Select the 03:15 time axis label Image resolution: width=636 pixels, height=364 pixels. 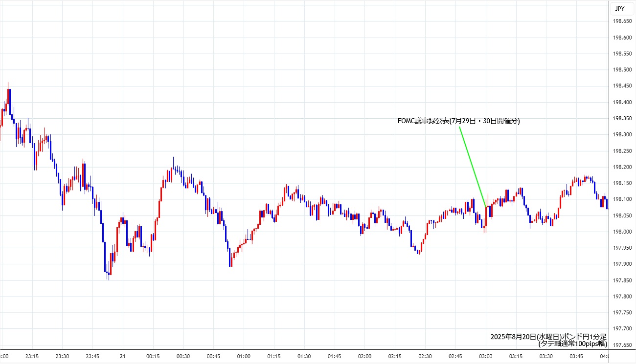516,356
